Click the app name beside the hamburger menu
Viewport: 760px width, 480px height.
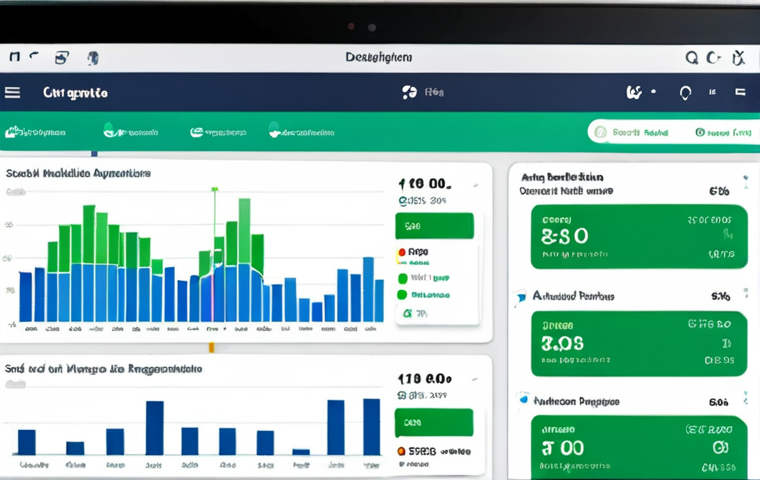click(75, 93)
